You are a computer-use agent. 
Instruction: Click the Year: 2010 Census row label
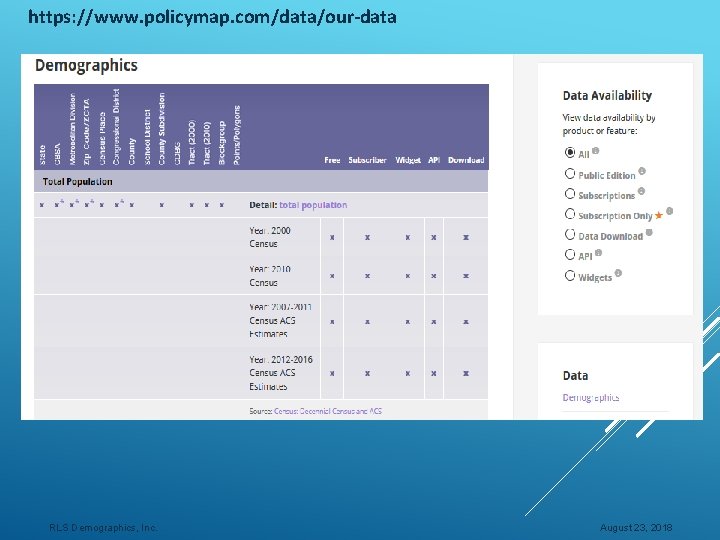[x=270, y=276]
